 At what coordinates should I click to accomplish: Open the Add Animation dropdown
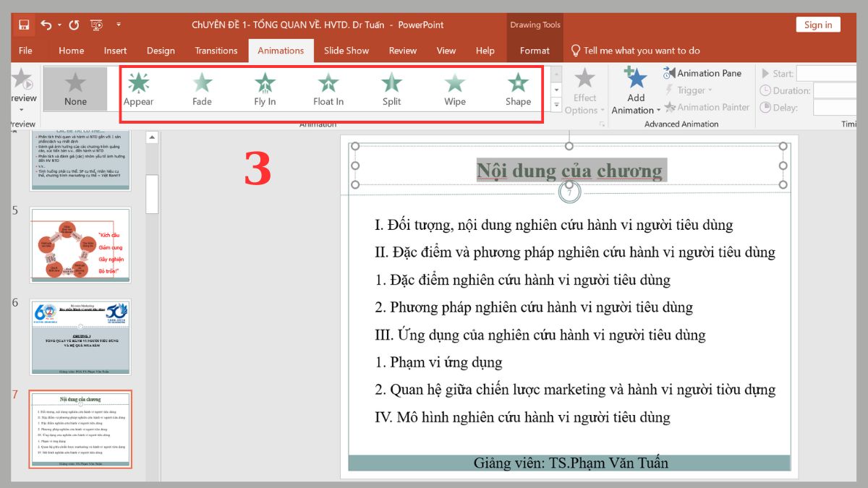click(634, 90)
